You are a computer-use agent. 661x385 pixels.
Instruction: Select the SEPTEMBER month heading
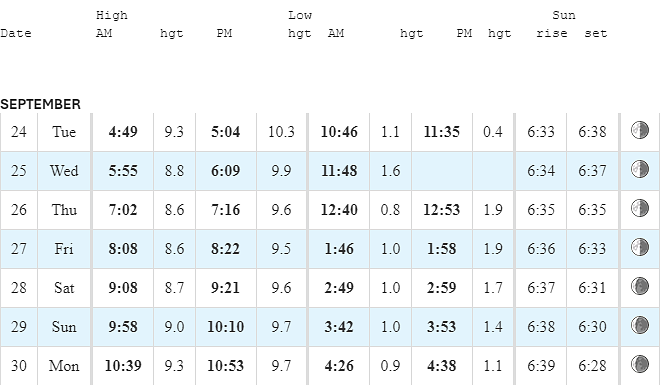40,104
